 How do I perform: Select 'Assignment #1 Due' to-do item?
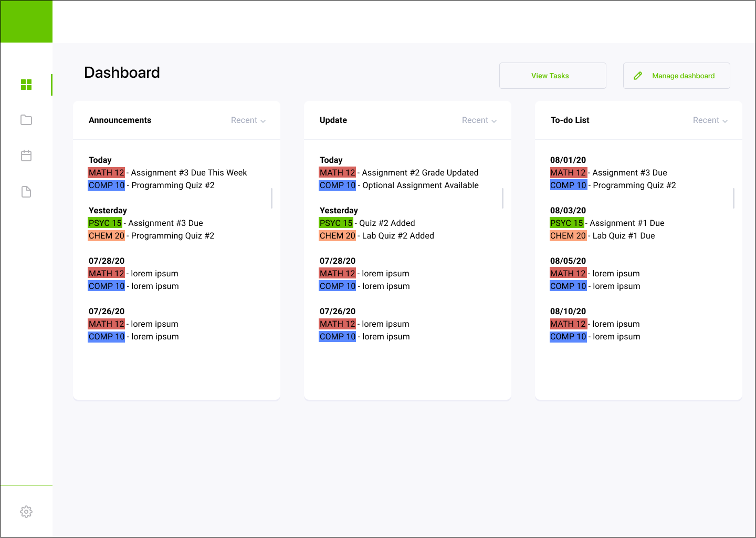[607, 223]
